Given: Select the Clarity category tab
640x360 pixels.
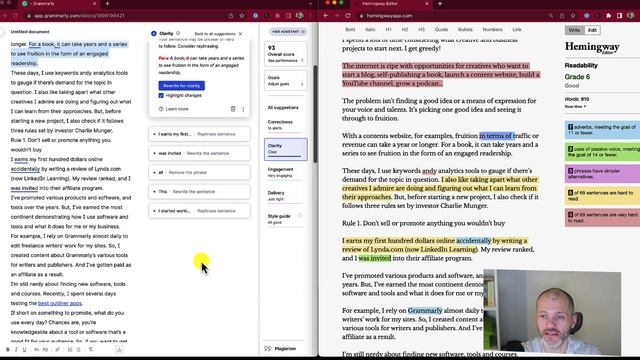Looking at the screenshot, I should coord(285,149).
